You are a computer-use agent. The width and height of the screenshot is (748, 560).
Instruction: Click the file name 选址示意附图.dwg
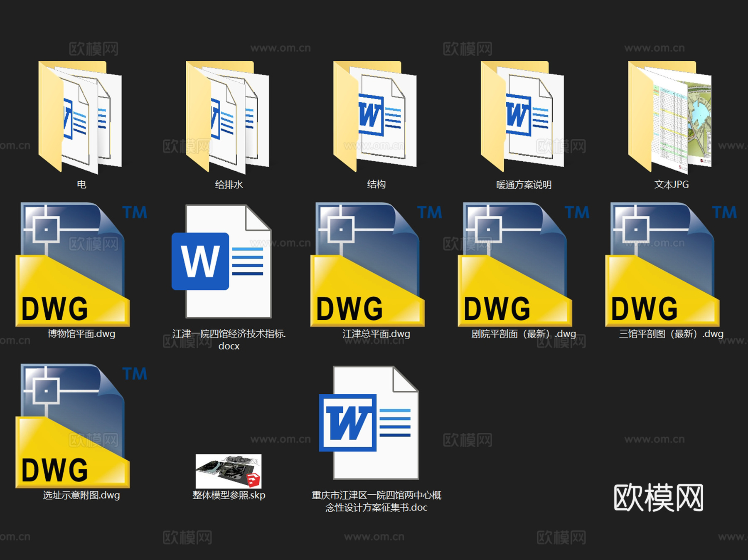[x=81, y=495]
